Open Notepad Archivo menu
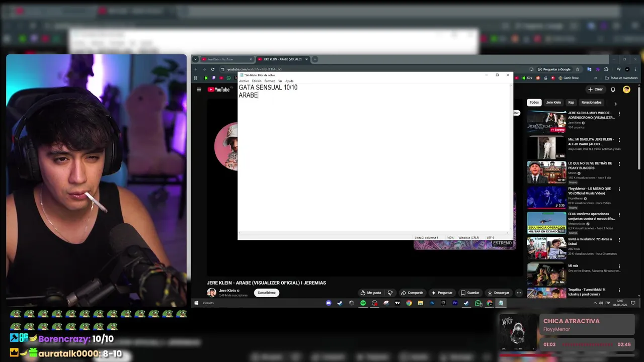The width and height of the screenshot is (644, 362). click(244, 81)
